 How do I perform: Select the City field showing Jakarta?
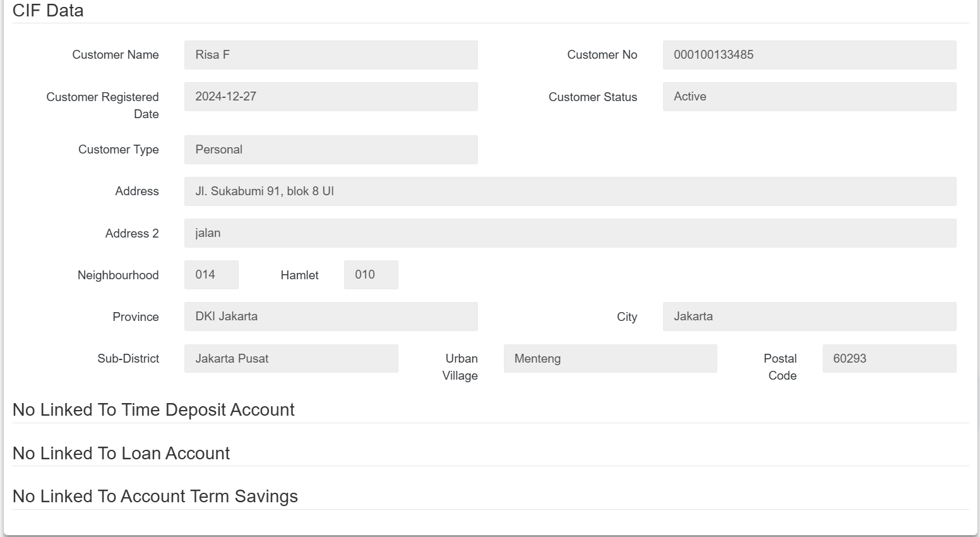(809, 317)
